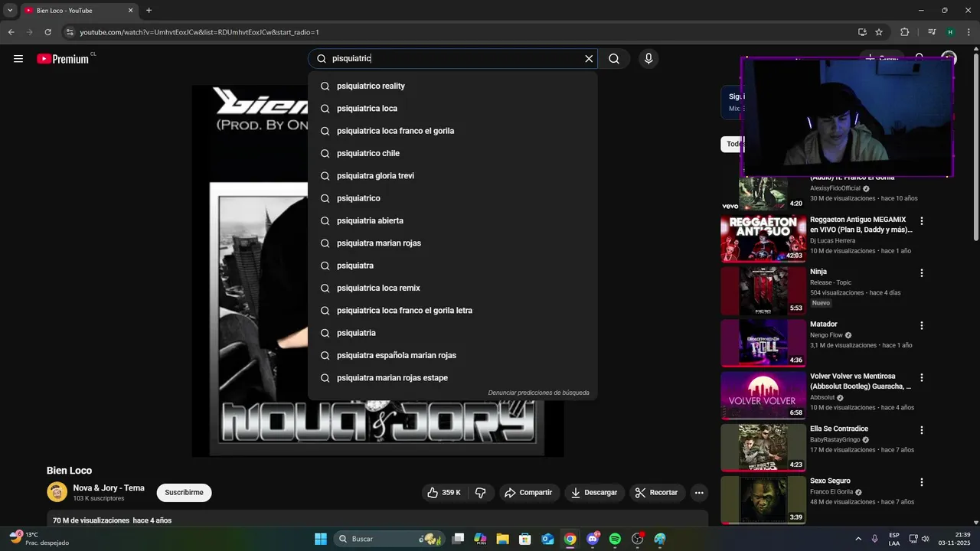This screenshot has width=980, height=551.
Task: Select suggestion psiquiatrico reality
Action: (x=452, y=86)
